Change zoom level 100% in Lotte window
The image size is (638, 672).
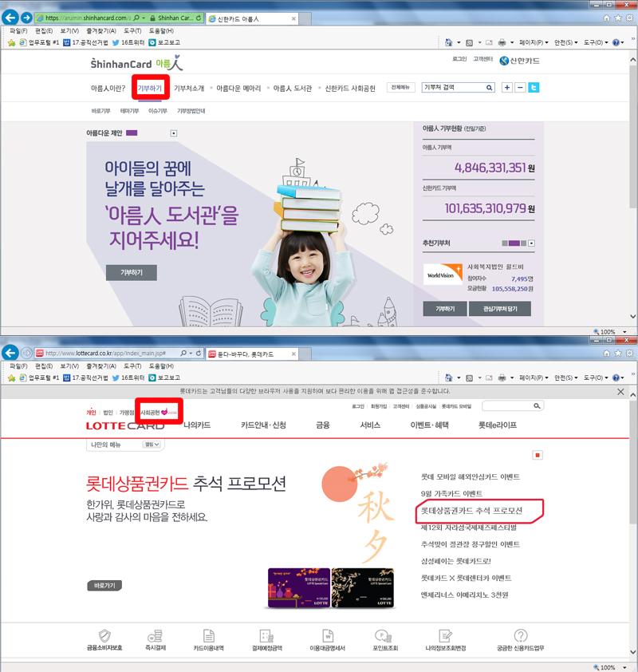(610, 667)
